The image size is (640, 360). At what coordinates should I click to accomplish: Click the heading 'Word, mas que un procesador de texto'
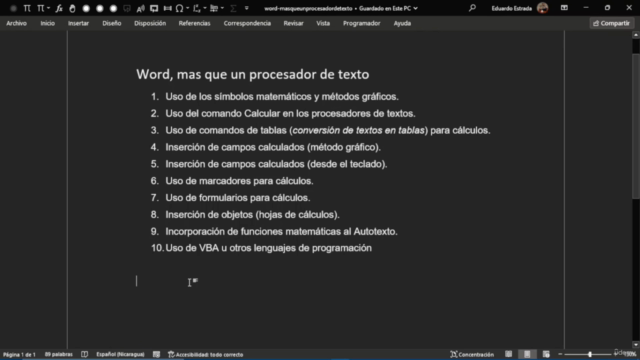tap(253, 74)
